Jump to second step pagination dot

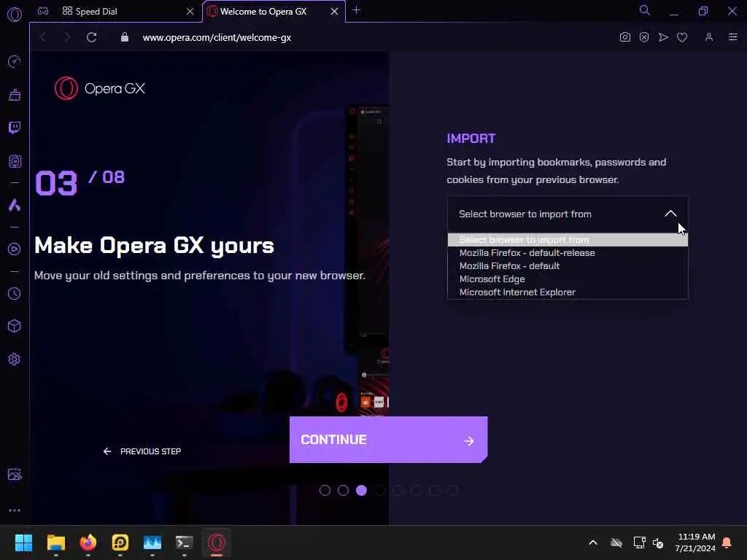pos(343,491)
